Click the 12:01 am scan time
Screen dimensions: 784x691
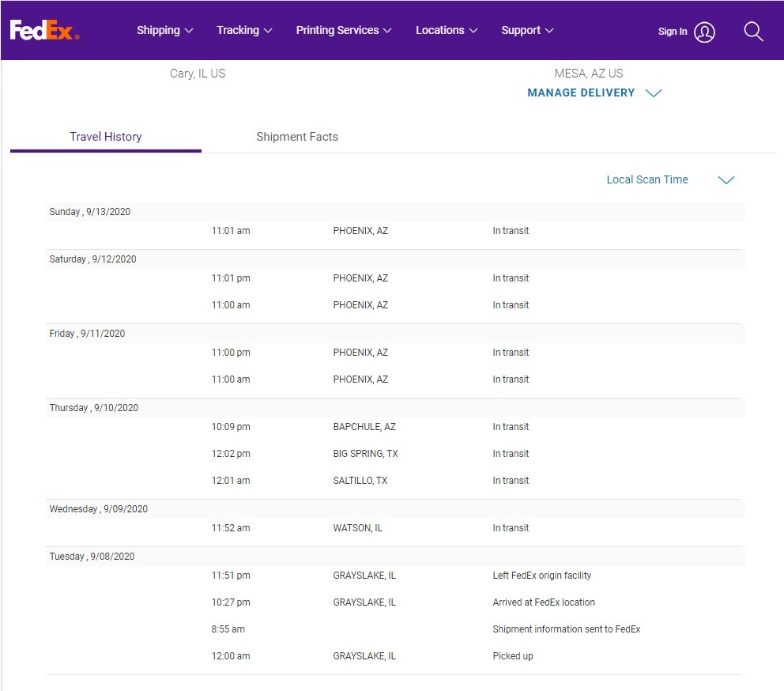click(x=231, y=481)
